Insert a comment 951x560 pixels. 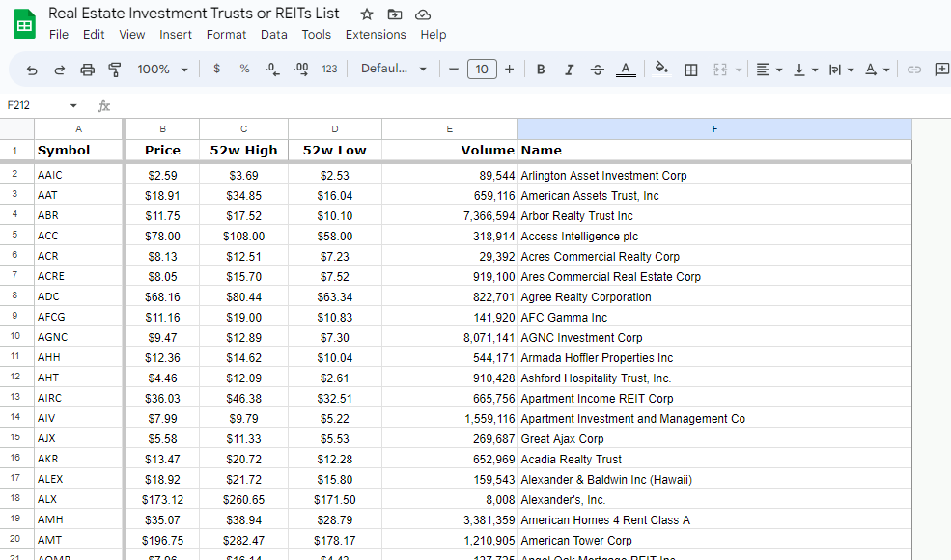pos(942,70)
